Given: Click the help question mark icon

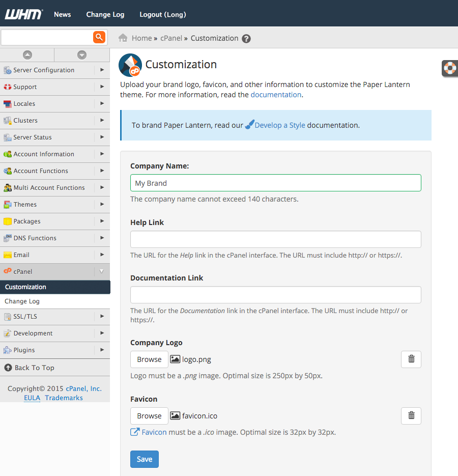Looking at the screenshot, I should [x=246, y=39].
